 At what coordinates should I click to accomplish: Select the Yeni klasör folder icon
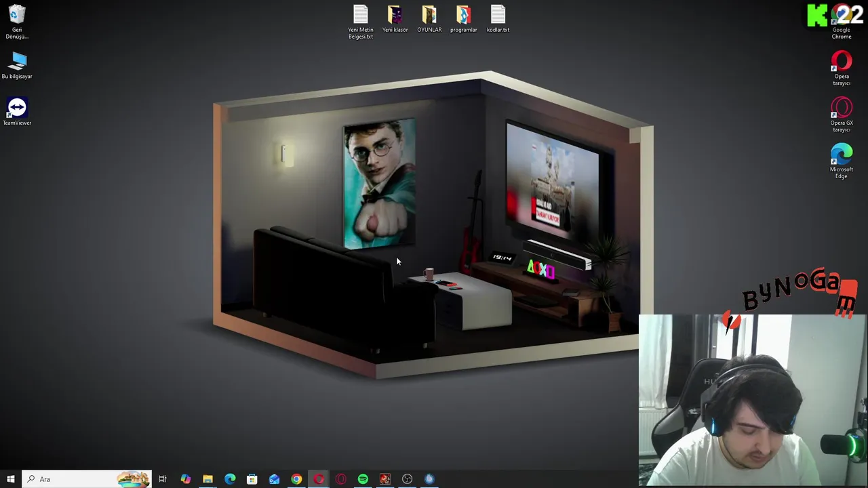[395, 19]
